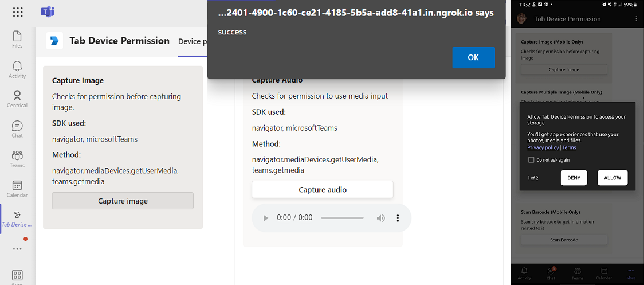
Task: Open audio player more options menu
Action: pos(398,218)
